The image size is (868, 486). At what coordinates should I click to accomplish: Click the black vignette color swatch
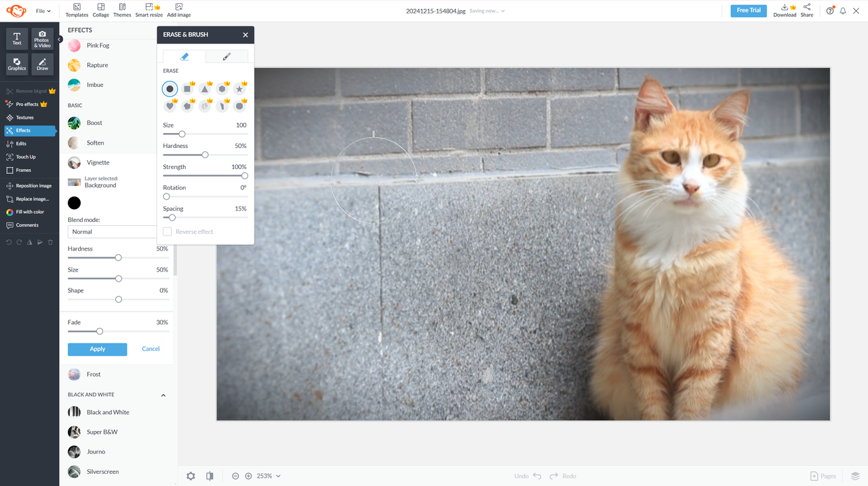[75, 203]
